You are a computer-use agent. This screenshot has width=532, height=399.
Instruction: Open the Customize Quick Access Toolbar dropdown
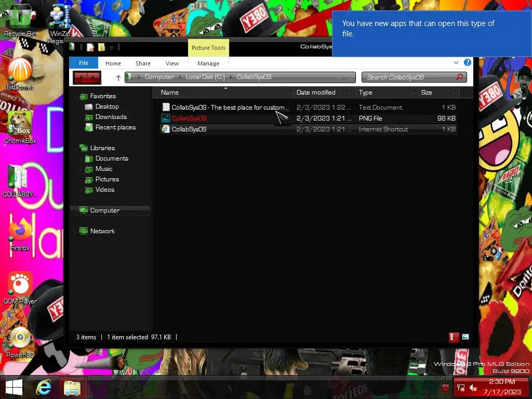(111, 48)
